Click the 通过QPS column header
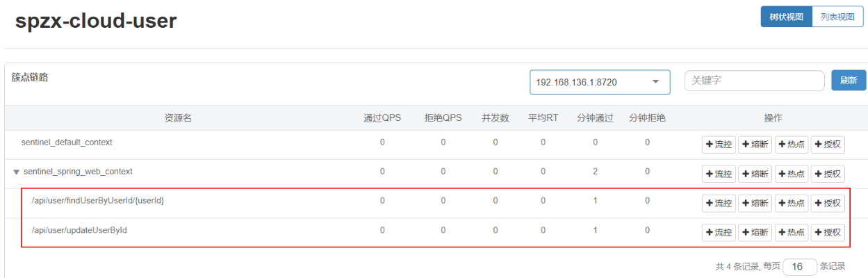The height and width of the screenshot is (278, 868). (382, 118)
